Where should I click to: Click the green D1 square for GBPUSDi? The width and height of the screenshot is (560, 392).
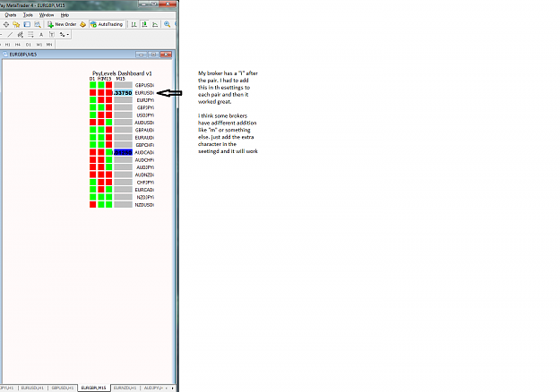[93, 85]
